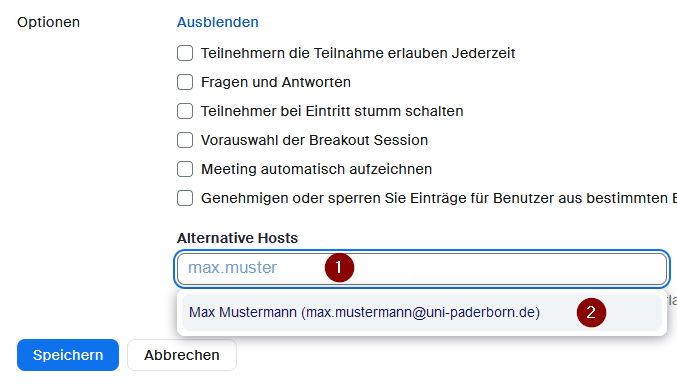
Task: Focus the Alternative Hosts input field
Action: pos(422,269)
